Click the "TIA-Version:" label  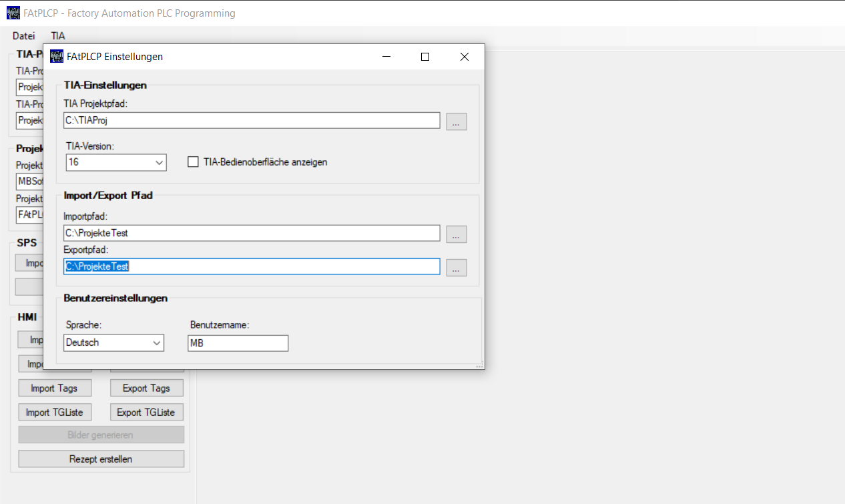point(90,146)
